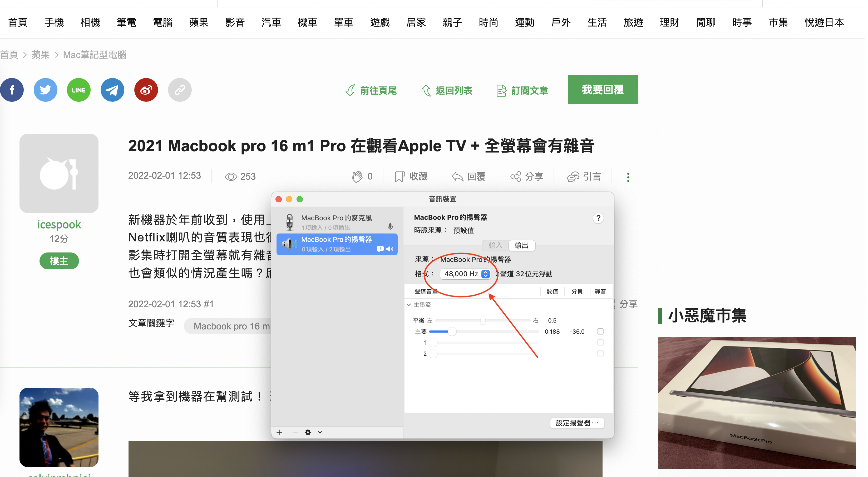Viewport: 868px width, 477px height.
Task: Subscribe to article 訂閱文章
Action: pyautogui.click(x=522, y=90)
